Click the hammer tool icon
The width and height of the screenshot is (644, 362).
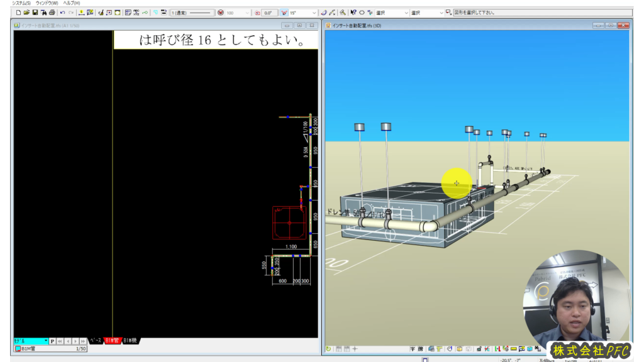click(x=341, y=13)
